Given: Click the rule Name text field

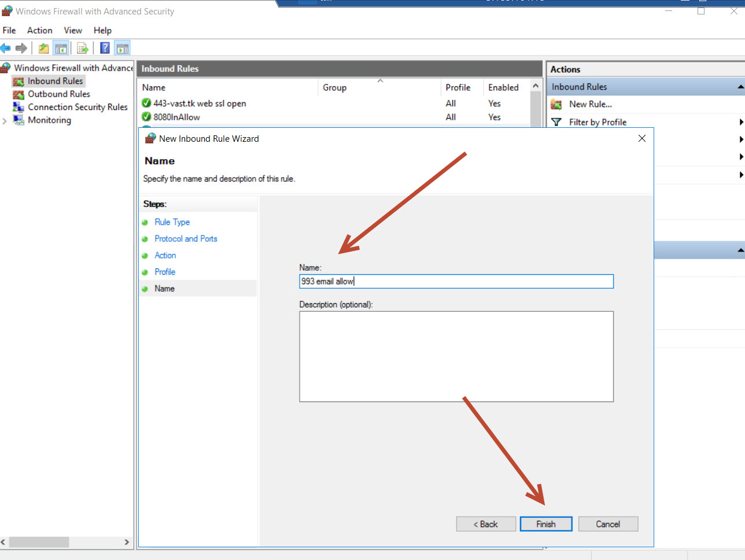Looking at the screenshot, I should [x=456, y=282].
